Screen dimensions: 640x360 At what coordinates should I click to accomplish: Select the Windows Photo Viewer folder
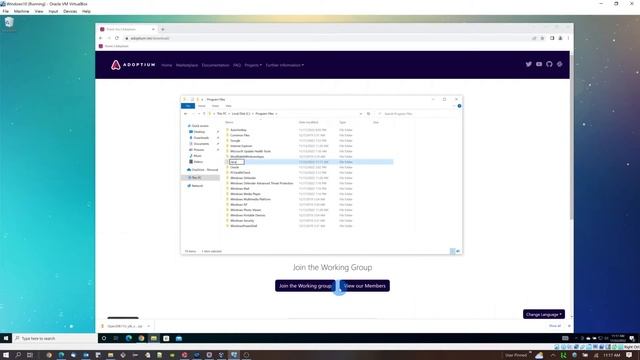pos(245,210)
